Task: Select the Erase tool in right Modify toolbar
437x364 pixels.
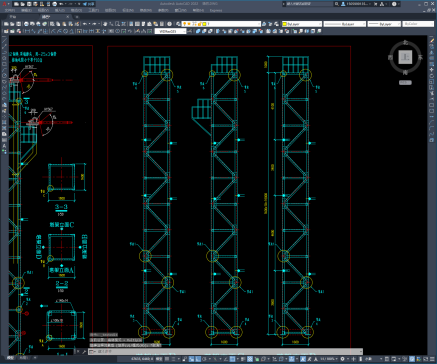Action: click(x=432, y=40)
